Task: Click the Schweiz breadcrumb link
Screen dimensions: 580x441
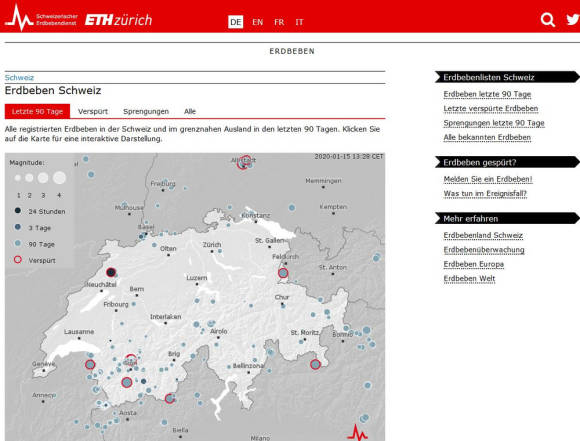Action: click(19, 77)
